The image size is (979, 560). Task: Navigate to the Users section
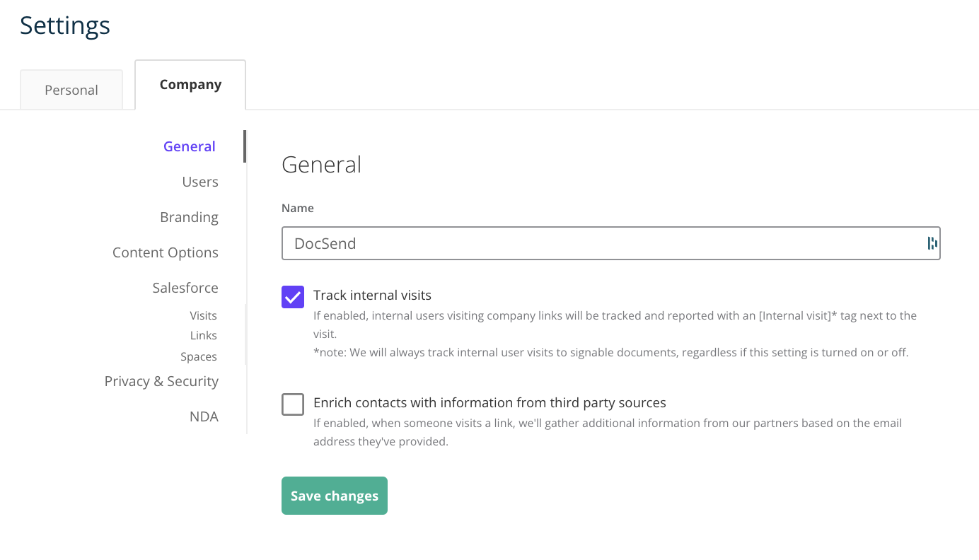(200, 182)
